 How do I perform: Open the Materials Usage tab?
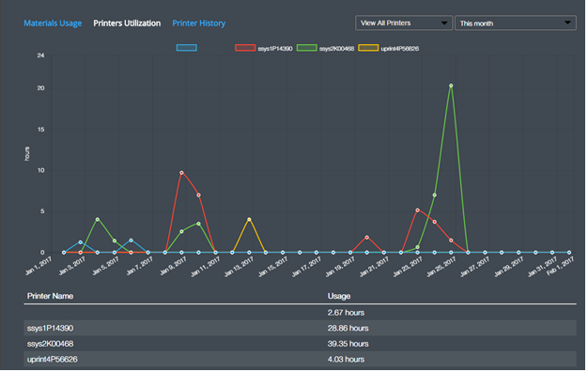coord(53,23)
